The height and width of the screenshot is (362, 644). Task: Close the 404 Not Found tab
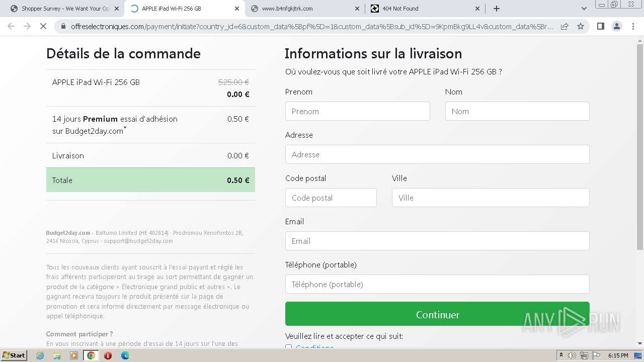[x=477, y=9]
